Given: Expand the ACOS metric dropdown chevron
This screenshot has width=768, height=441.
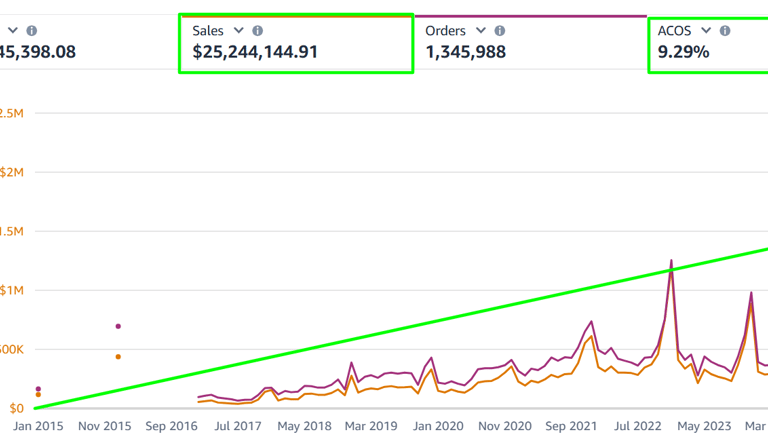Looking at the screenshot, I should [x=706, y=30].
